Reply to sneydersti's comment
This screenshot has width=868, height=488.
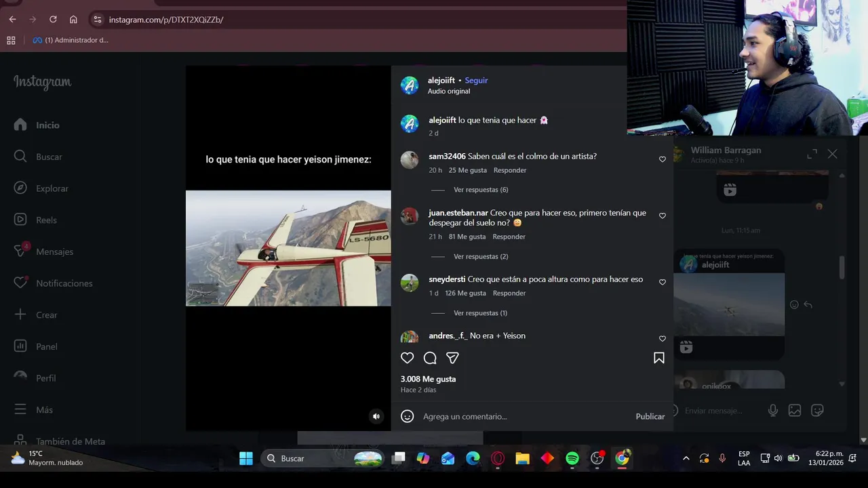[x=509, y=293]
